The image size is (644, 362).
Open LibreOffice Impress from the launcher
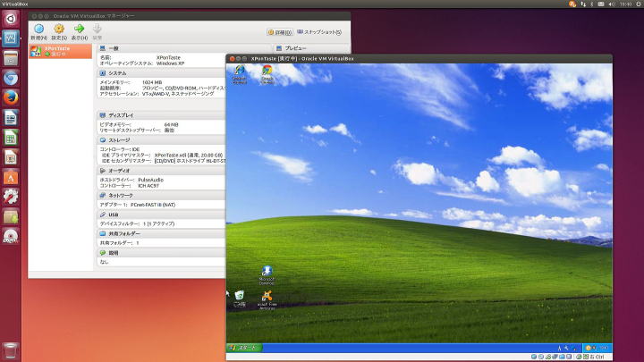pyautogui.click(x=11, y=157)
